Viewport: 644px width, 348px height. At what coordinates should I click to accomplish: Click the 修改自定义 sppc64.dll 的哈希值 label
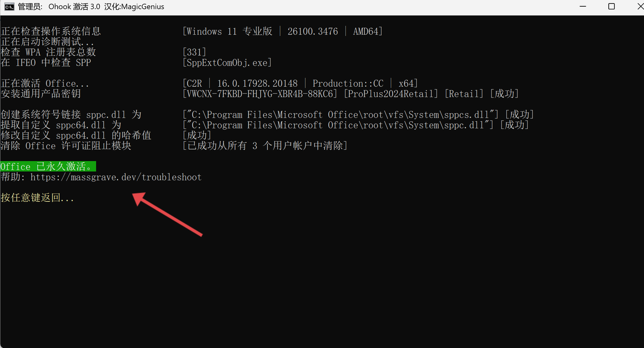click(76, 136)
